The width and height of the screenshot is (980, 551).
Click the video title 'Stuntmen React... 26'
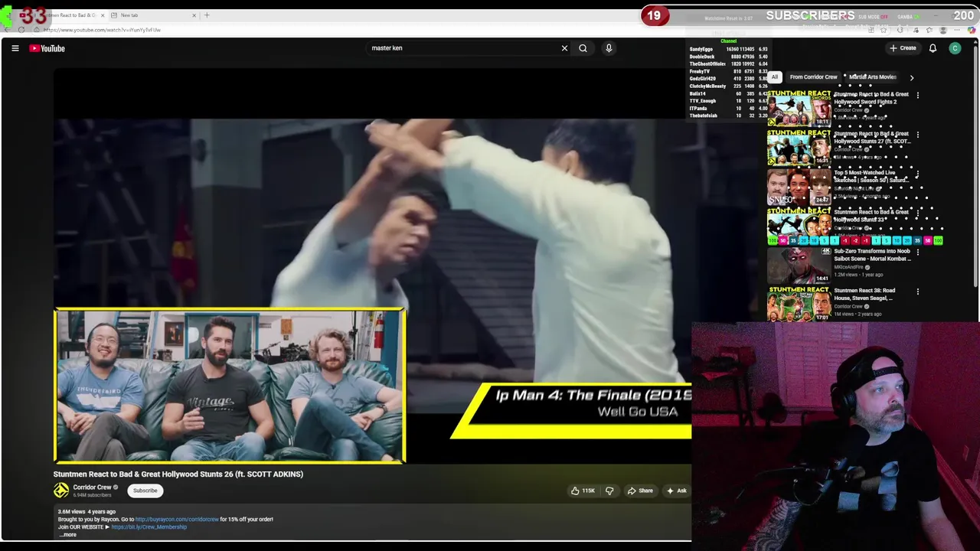(178, 474)
